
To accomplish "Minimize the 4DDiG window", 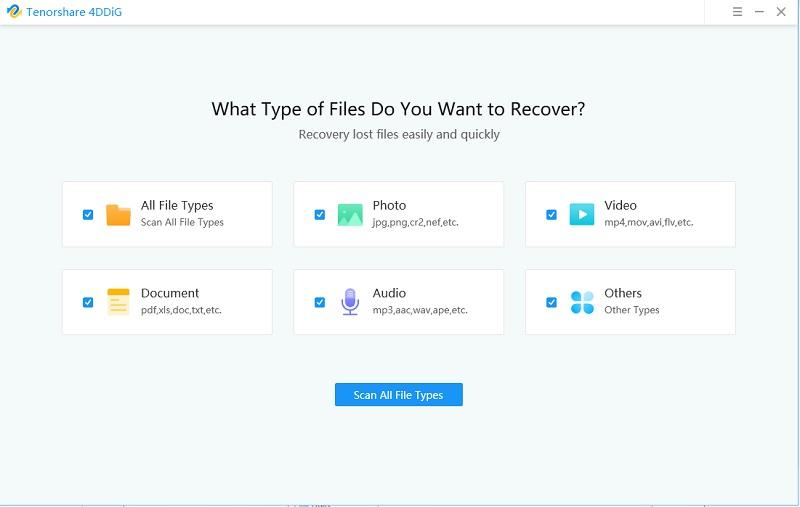I will point(759,12).
